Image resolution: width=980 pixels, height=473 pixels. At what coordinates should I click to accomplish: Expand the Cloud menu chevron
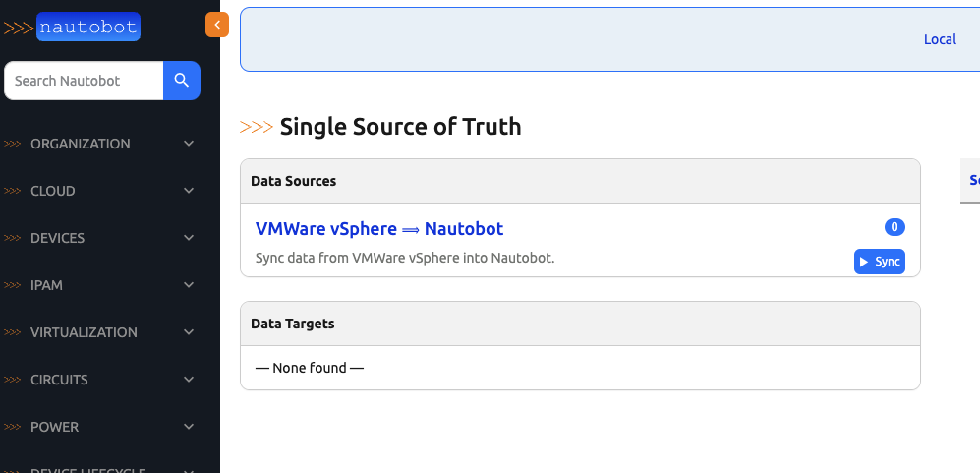click(x=189, y=191)
